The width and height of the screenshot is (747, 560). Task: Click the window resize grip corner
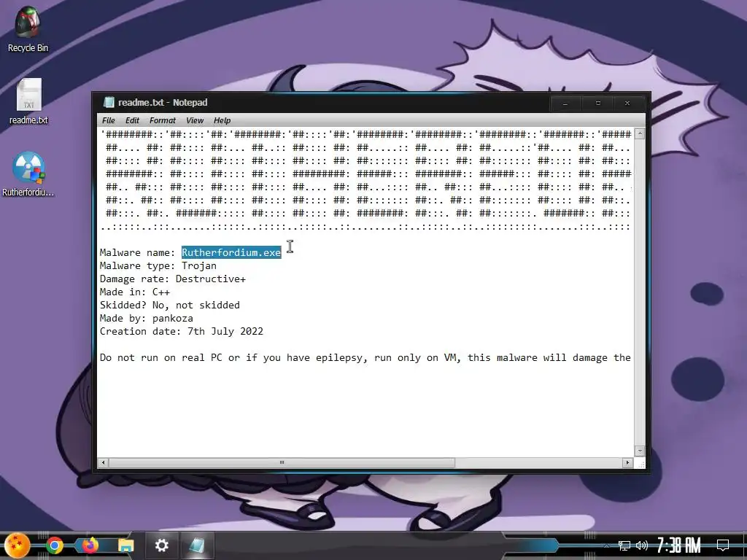640,463
